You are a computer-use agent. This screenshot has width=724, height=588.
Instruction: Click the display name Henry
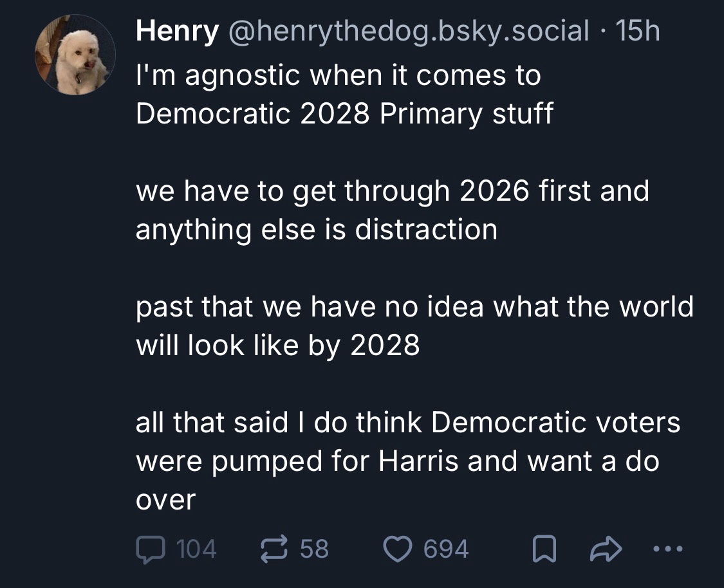(176, 31)
